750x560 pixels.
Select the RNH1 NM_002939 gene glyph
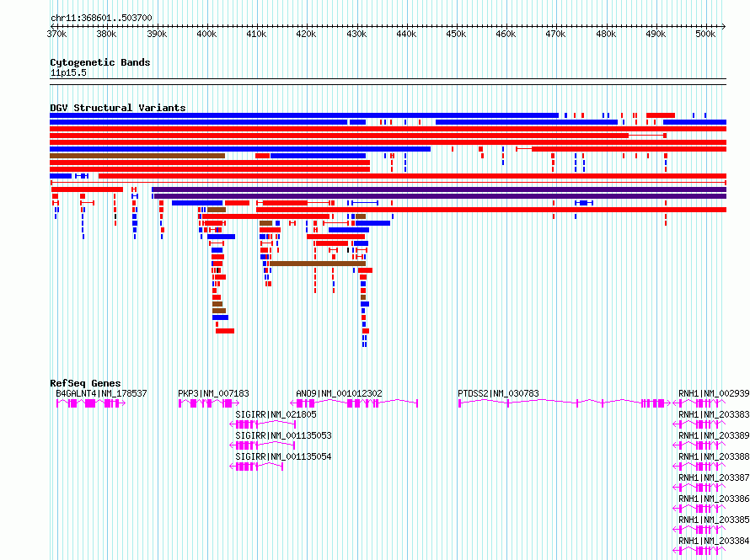(x=699, y=403)
